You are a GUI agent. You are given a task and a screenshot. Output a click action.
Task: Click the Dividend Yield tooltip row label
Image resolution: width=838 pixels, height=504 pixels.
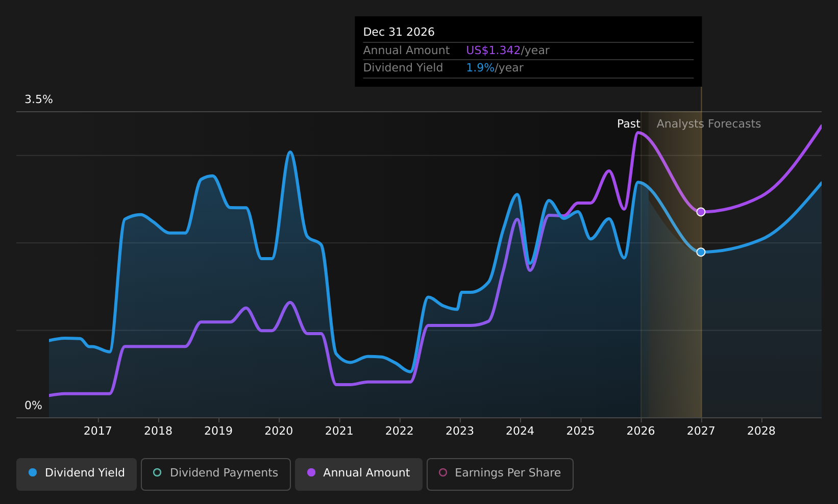(x=403, y=68)
